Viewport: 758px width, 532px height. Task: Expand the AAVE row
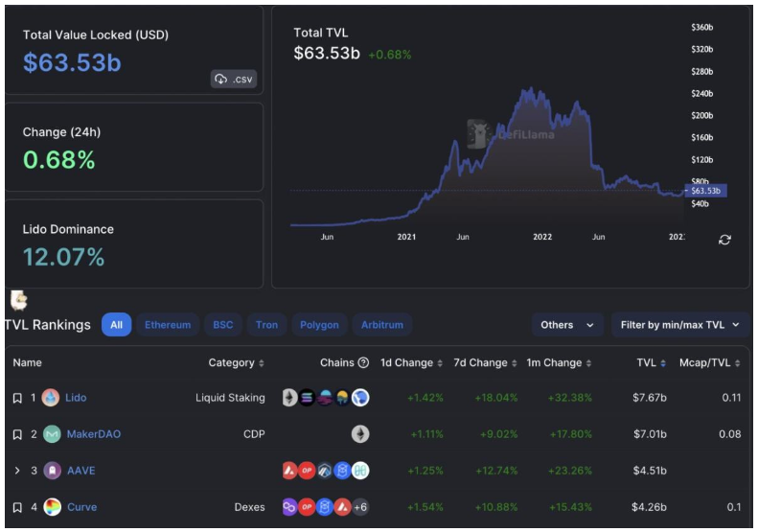pos(17,471)
